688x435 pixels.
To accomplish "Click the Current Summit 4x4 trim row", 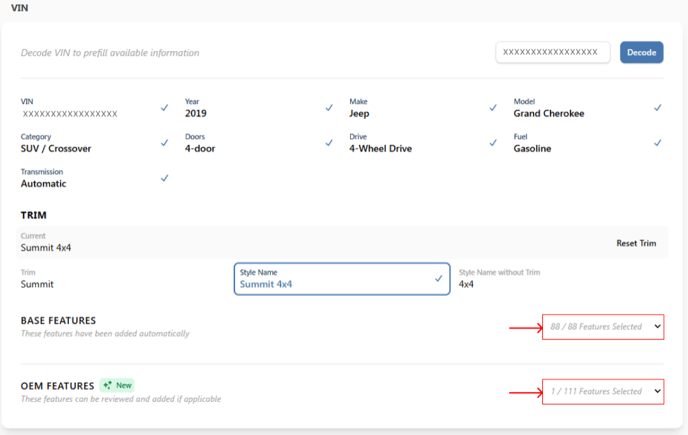I will coord(342,242).
